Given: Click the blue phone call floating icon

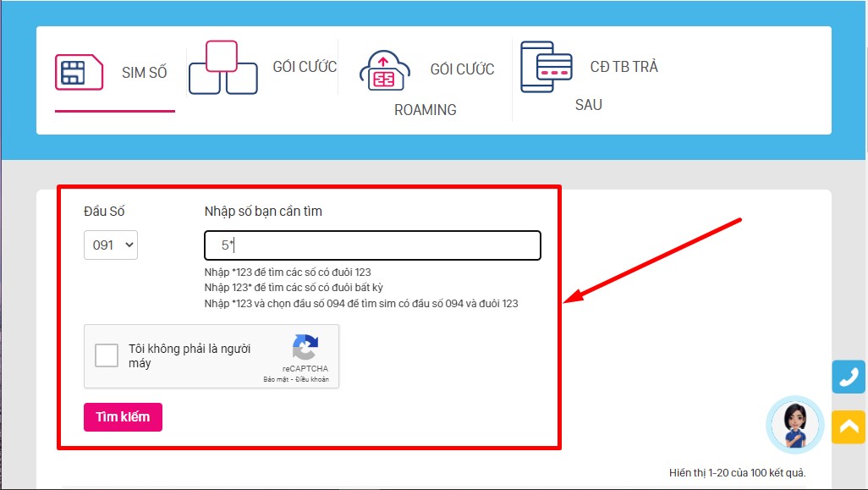Looking at the screenshot, I should (848, 377).
